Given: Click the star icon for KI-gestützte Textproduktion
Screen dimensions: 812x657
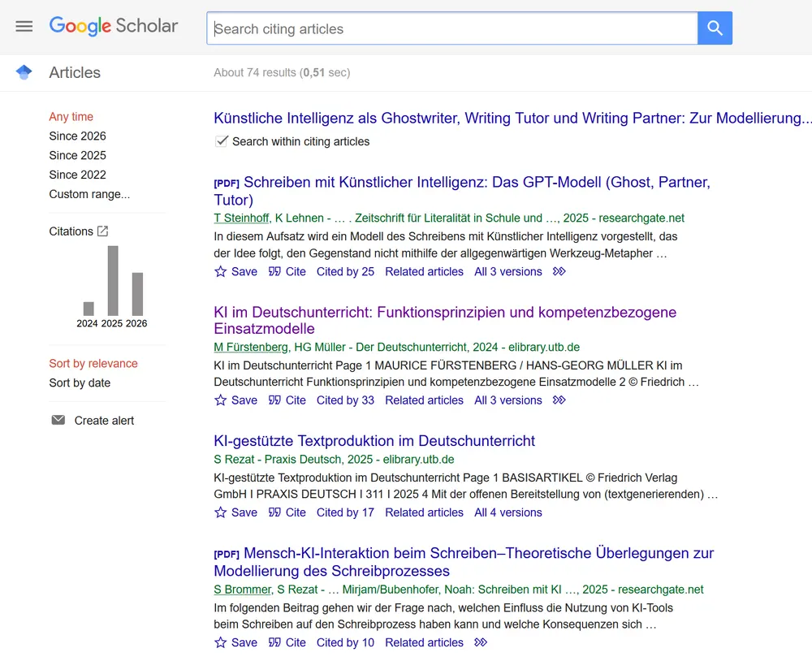Looking at the screenshot, I should [221, 512].
